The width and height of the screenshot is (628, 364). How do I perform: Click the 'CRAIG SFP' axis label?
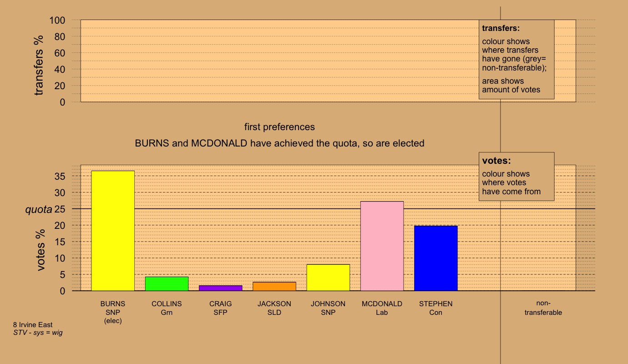tap(221, 308)
